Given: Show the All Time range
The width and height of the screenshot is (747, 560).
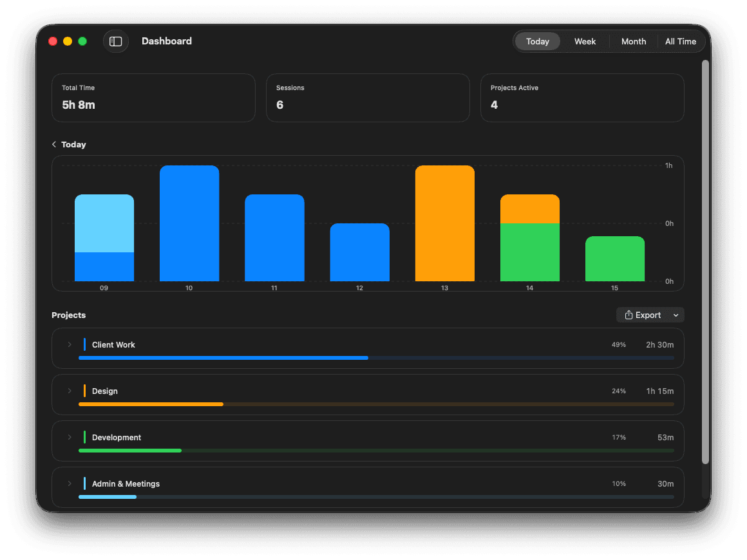Looking at the screenshot, I should (680, 41).
